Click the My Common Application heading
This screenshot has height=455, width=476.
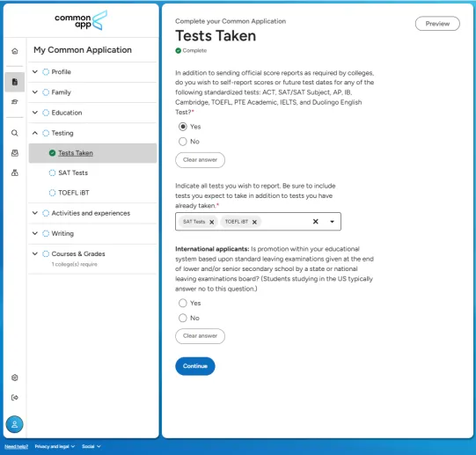[x=83, y=50]
